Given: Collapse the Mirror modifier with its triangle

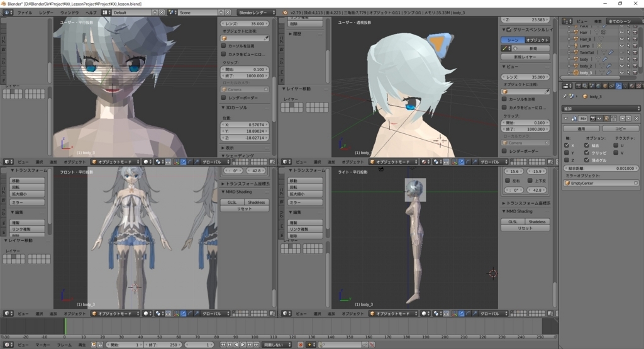Looking at the screenshot, I should tap(565, 119).
